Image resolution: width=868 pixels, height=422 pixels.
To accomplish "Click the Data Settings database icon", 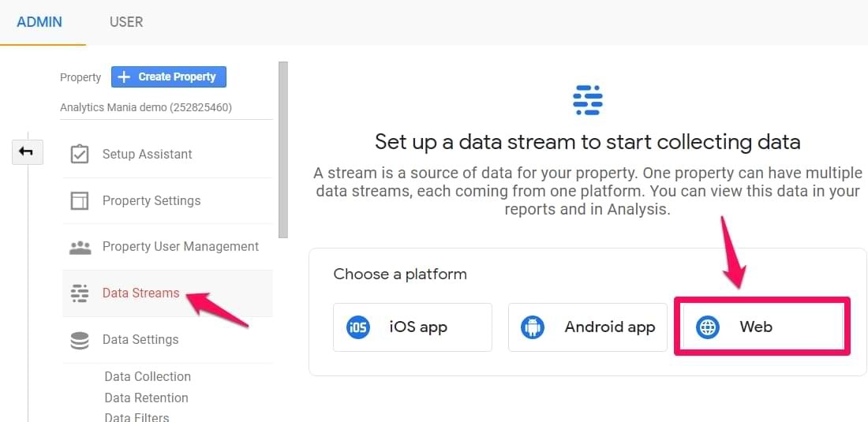I will [80, 340].
